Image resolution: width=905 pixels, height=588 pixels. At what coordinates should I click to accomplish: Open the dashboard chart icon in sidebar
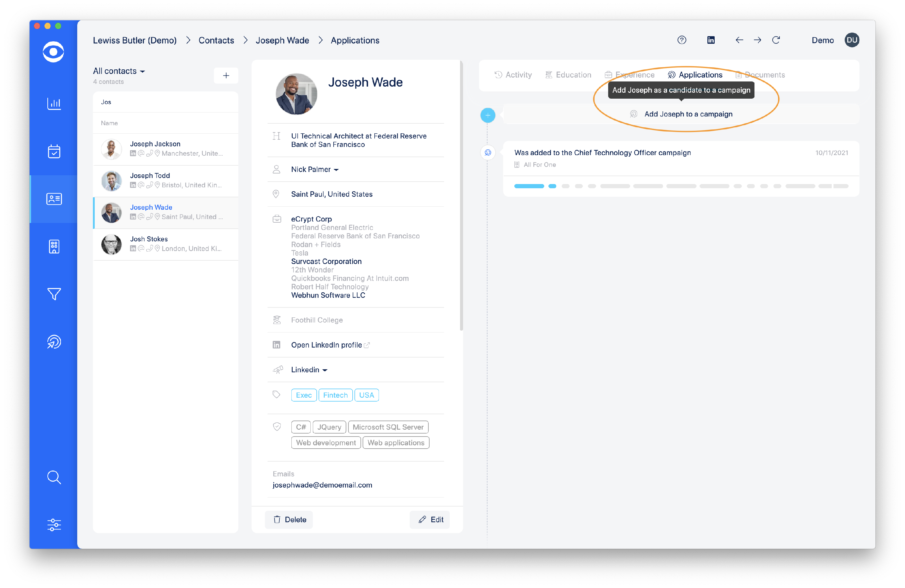(x=54, y=103)
